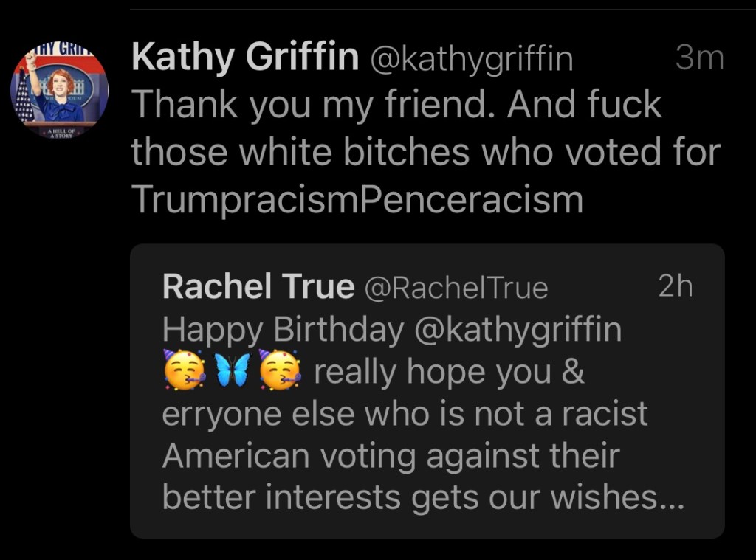Click the Kathy Griffin display name
This screenshot has height=560, width=756.
(x=245, y=58)
